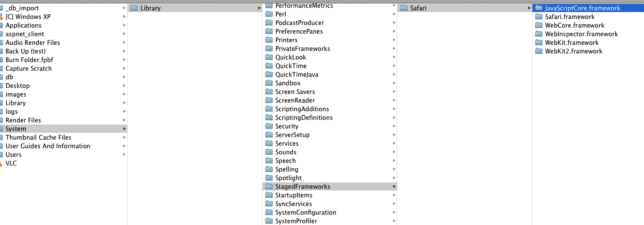This screenshot has width=644, height=225.
Task: Click the QuickTimeJava folder icon
Action: click(x=269, y=75)
